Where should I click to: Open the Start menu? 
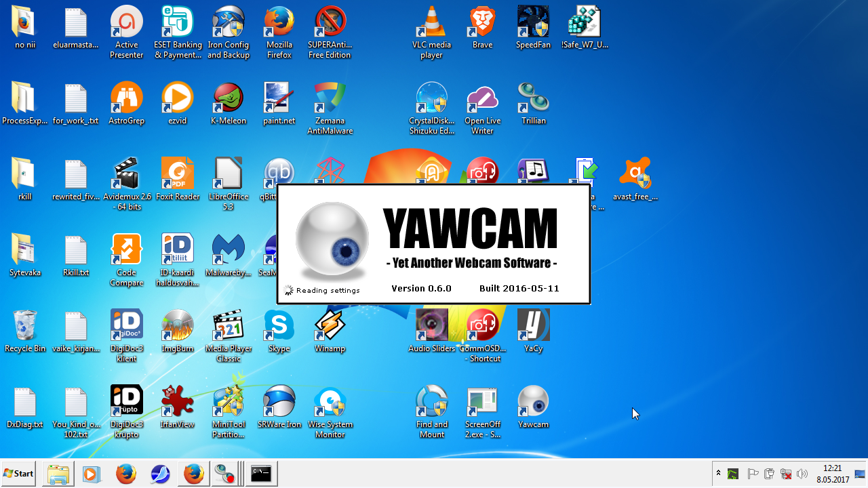pos(19,474)
